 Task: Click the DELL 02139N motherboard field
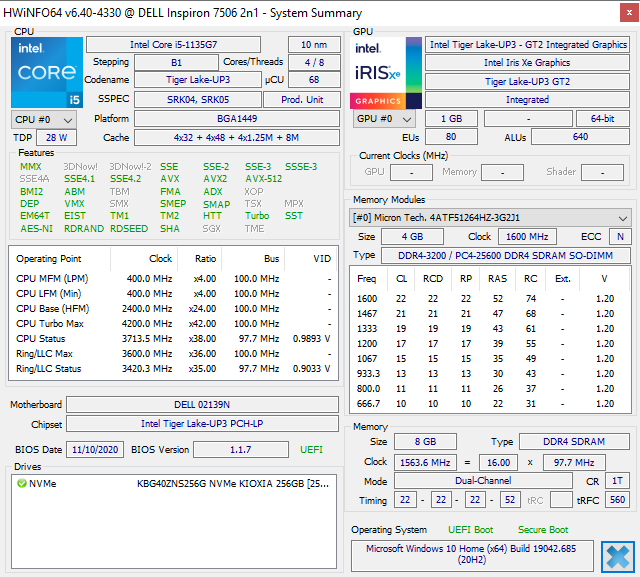[x=202, y=404]
